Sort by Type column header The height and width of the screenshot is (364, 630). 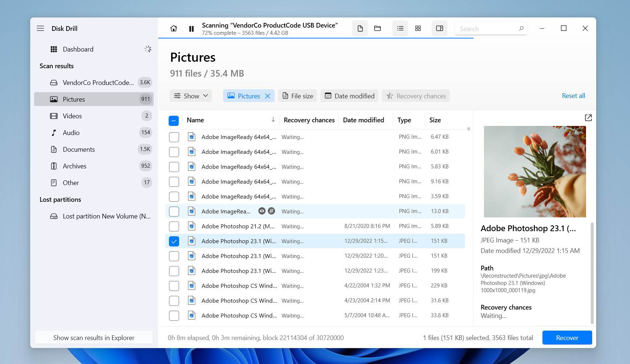(x=404, y=120)
